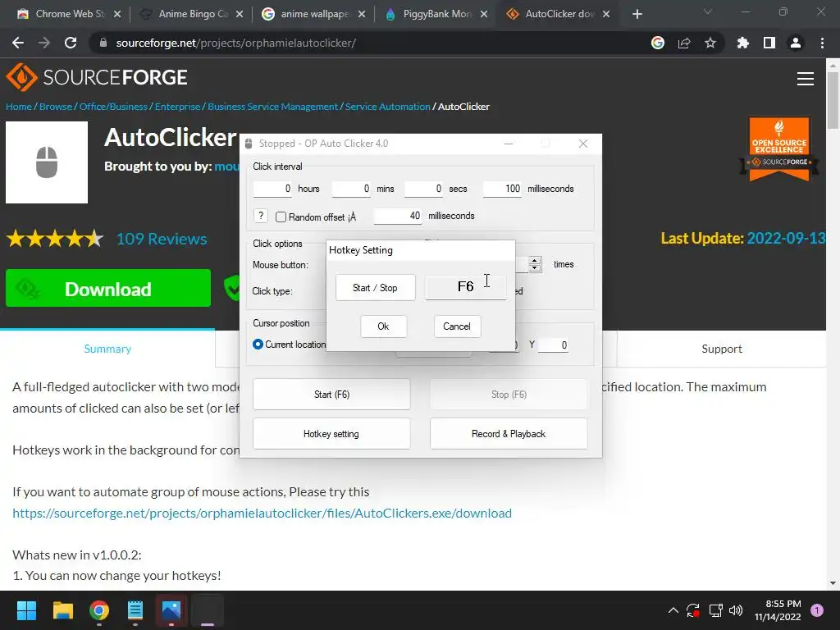840x630 pixels.
Task: Click the hours interval field
Action: point(272,189)
